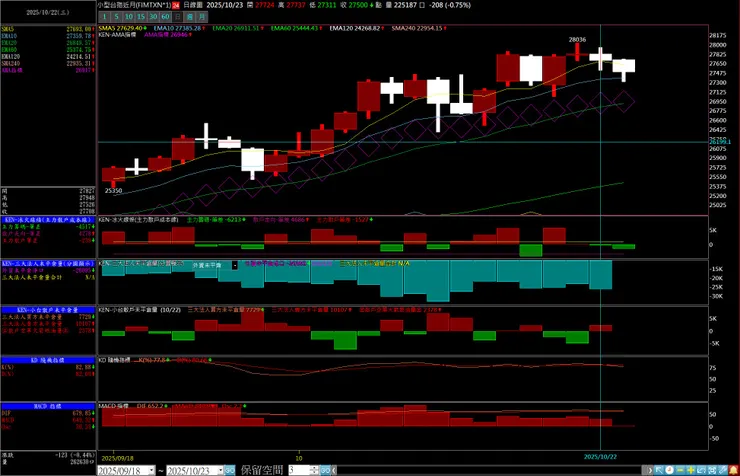This screenshot has width=740, height=476.
Task: Click the KEN-三大法人未平倉量 panel header
Action: [x=48, y=264]
